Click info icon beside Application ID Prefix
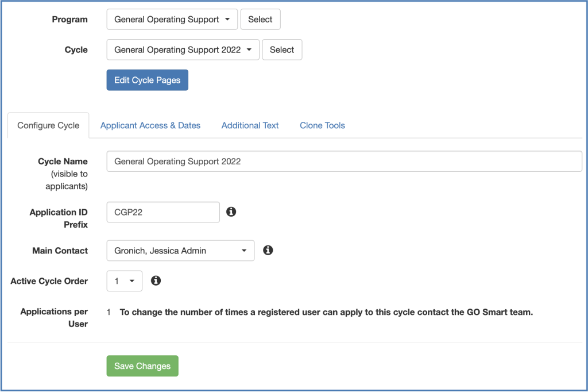 coord(231,212)
